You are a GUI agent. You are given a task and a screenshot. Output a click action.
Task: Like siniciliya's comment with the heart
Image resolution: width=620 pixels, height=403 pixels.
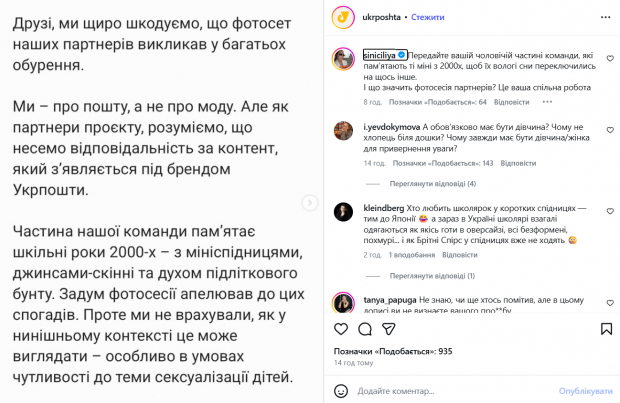coord(610,59)
